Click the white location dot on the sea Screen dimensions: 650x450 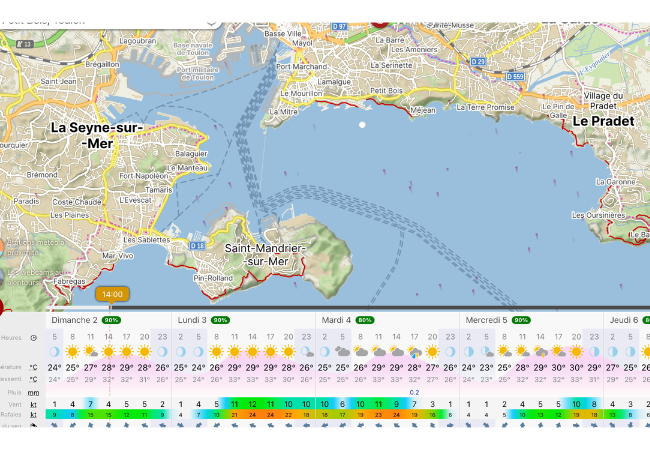tap(362, 125)
